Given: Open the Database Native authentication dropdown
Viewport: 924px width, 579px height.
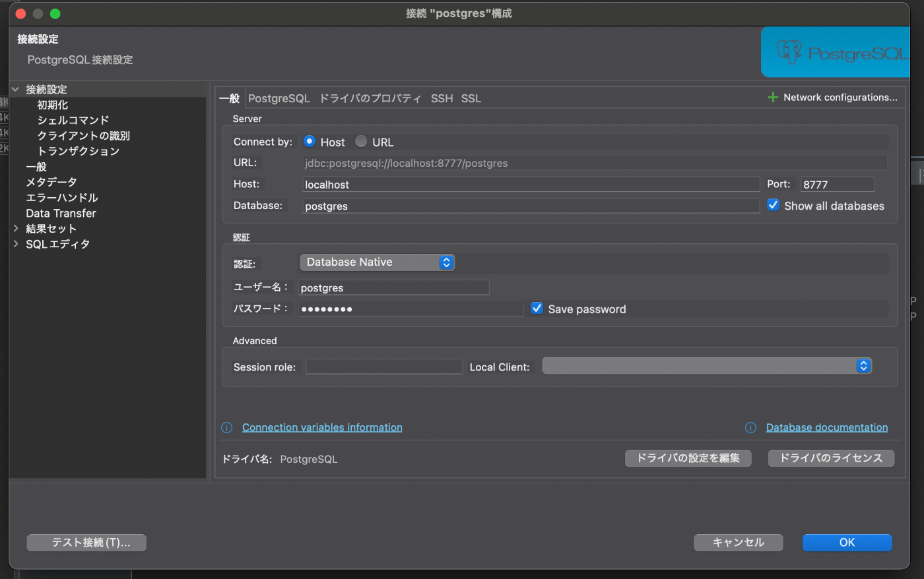Looking at the screenshot, I should click(x=377, y=262).
